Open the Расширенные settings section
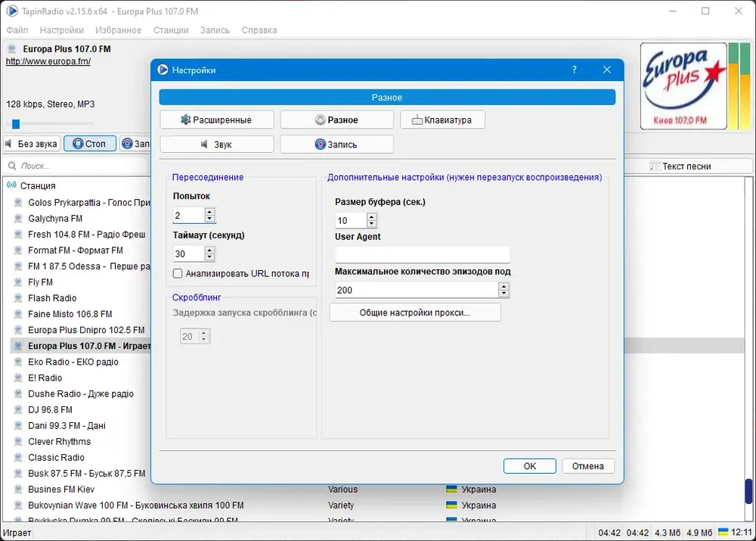This screenshot has width=756, height=541. coord(216,120)
